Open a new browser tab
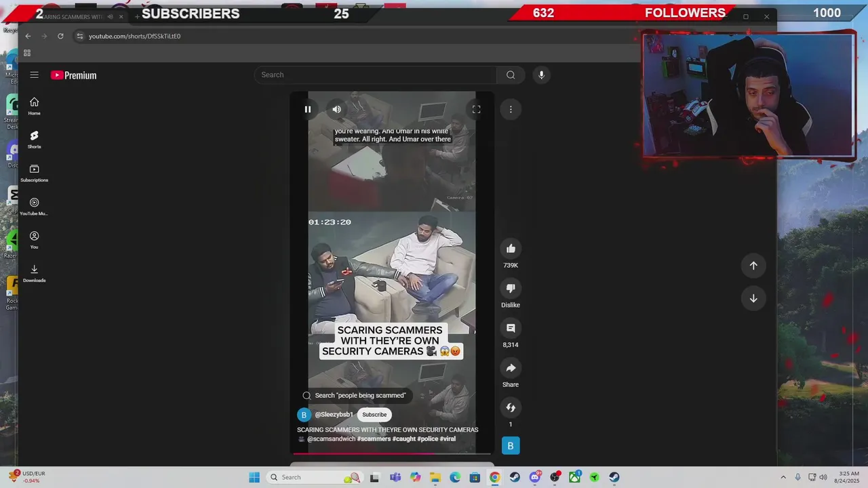Screen dimensions: 868x488 tap(137, 16)
